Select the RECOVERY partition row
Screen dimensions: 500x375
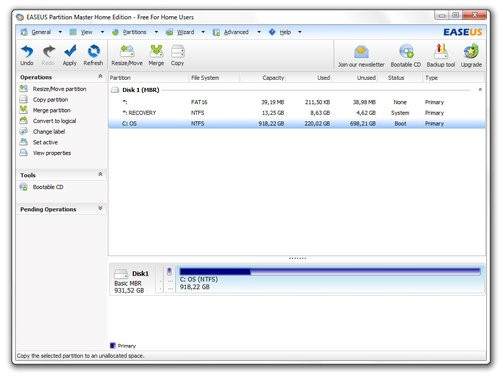pyautogui.click(x=297, y=113)
